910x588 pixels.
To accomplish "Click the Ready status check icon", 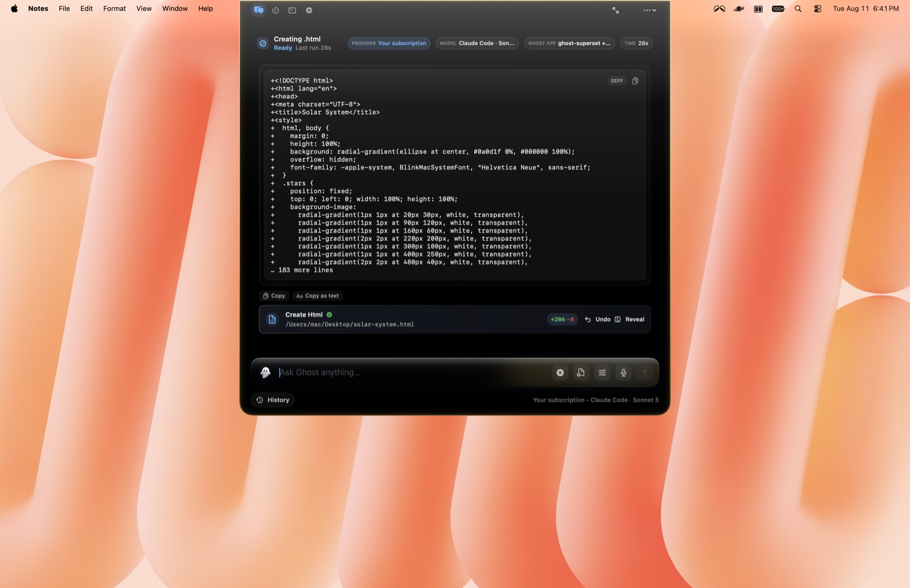I will [x=263, y=43].
